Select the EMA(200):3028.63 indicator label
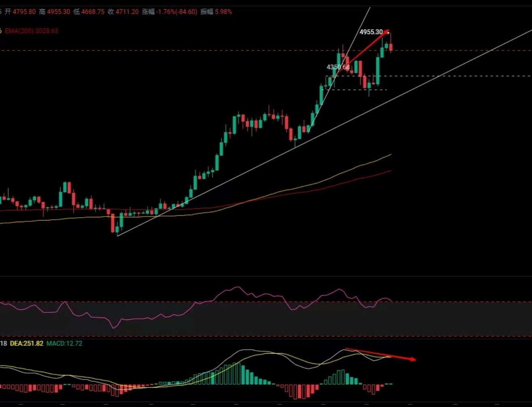Image resolution: width=532 pixels, height=407 pixels. [32, 31]
